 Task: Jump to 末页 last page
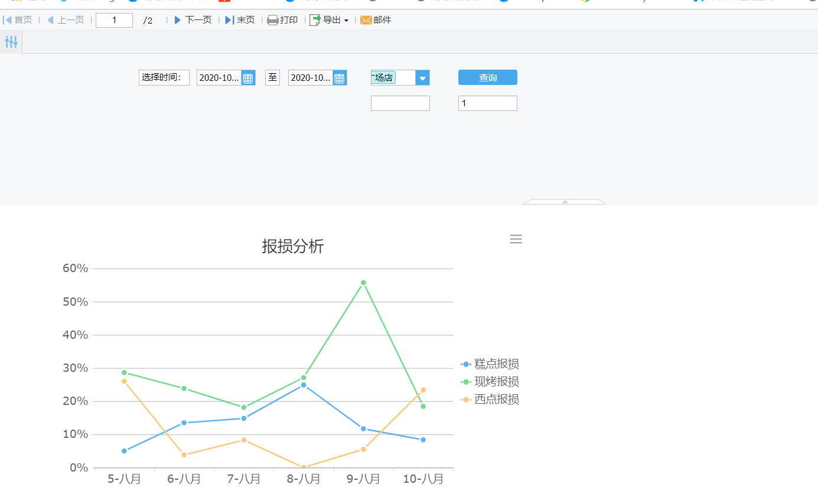tap(240, 20)
